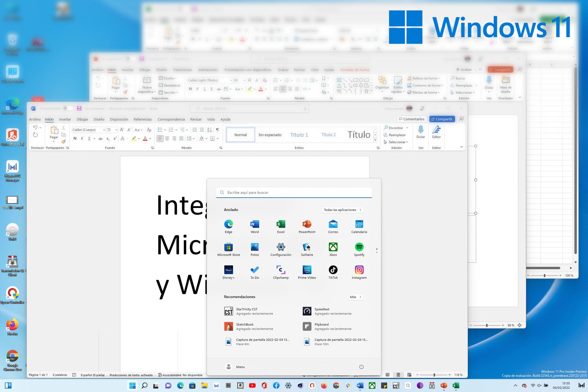
Task: Adjust Word zoom slider
Action: click(434, 375)
